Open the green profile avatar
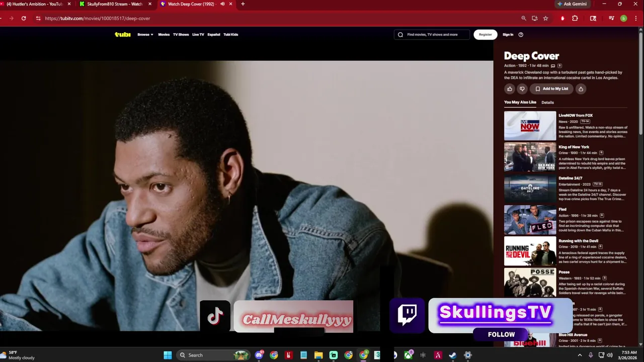Image resolution: width=644 pixels, height=362 pixels. (623, 18)
